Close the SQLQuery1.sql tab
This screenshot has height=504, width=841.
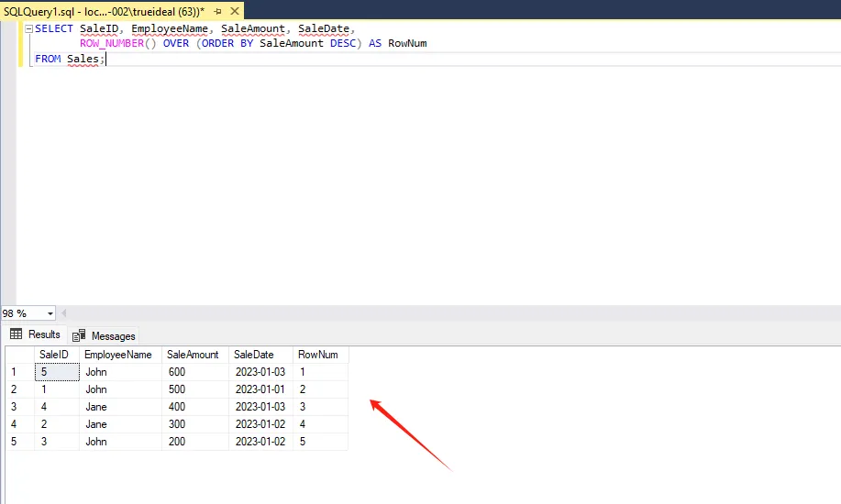[235, 11]
